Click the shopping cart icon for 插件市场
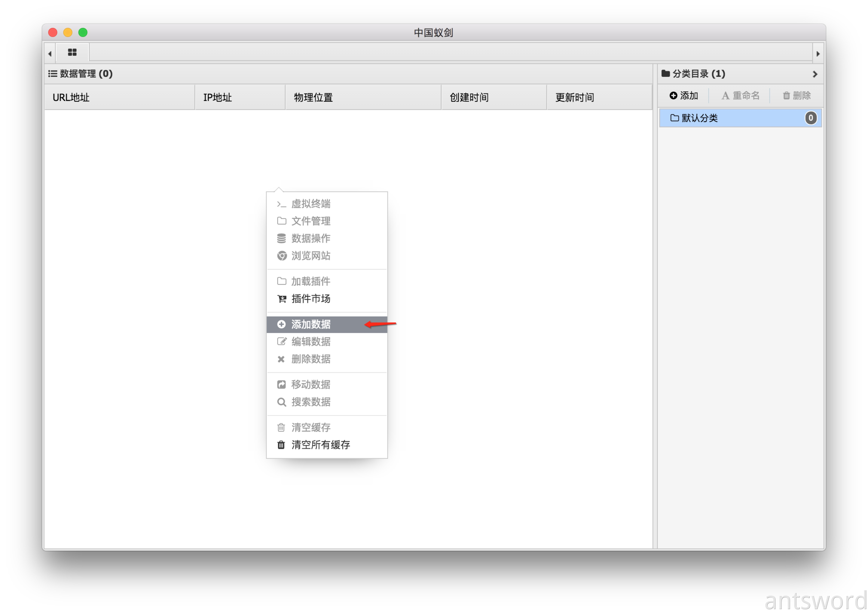Screen dimensions: 868x611 pos(282,299)
